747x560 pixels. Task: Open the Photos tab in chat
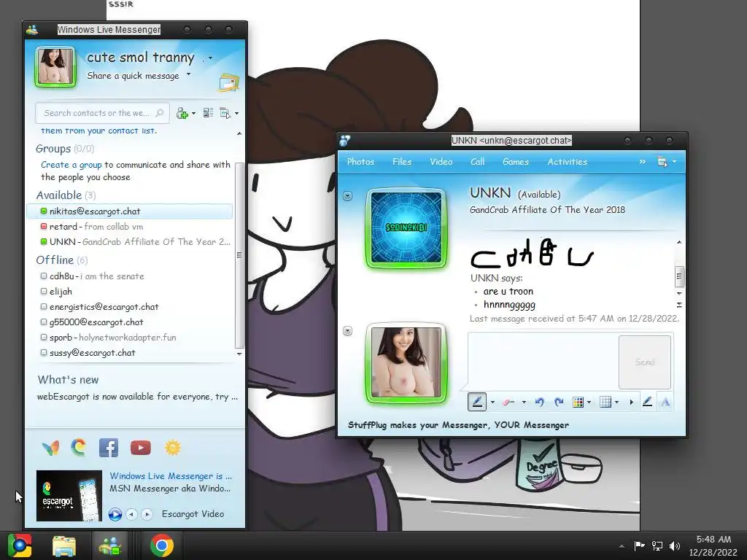click(x=360, y=162)
